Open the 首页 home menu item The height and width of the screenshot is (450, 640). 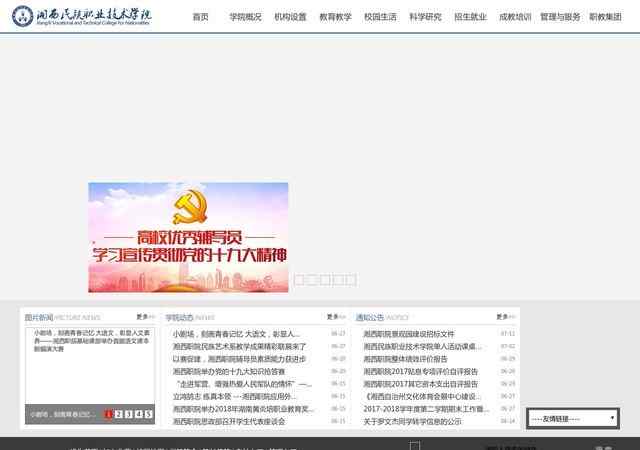200,17
